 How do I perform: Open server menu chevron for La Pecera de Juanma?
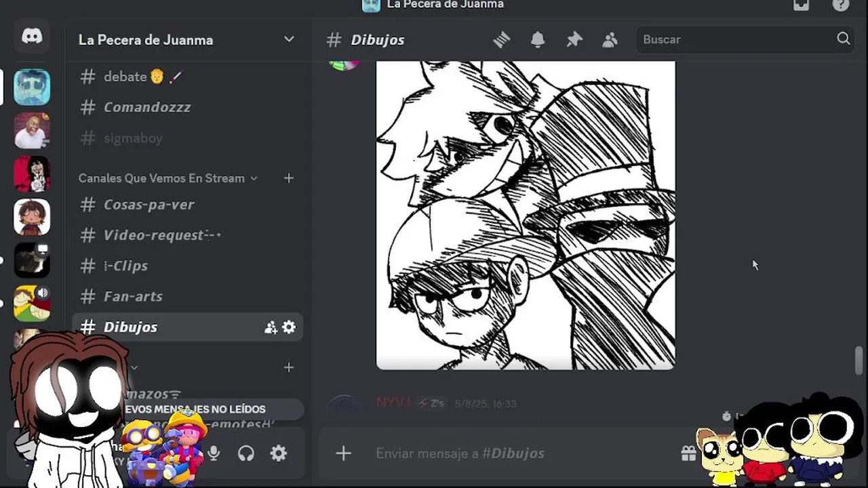[x=289, y=39]
